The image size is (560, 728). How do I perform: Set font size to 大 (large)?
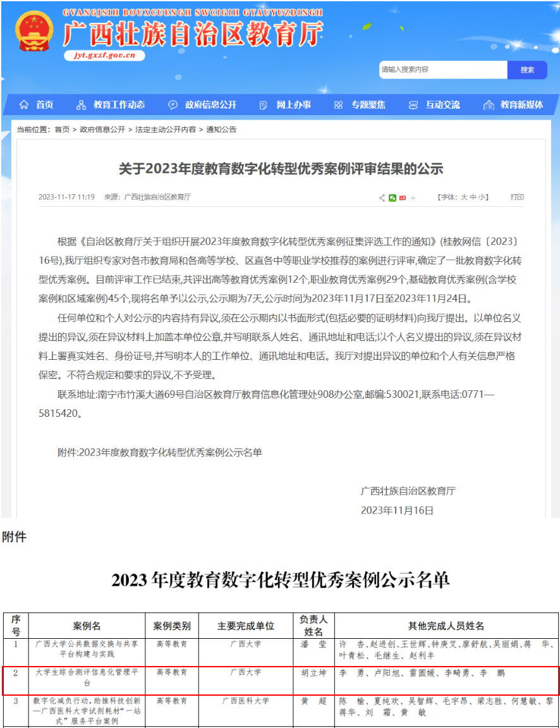click(x=464, y=197)
